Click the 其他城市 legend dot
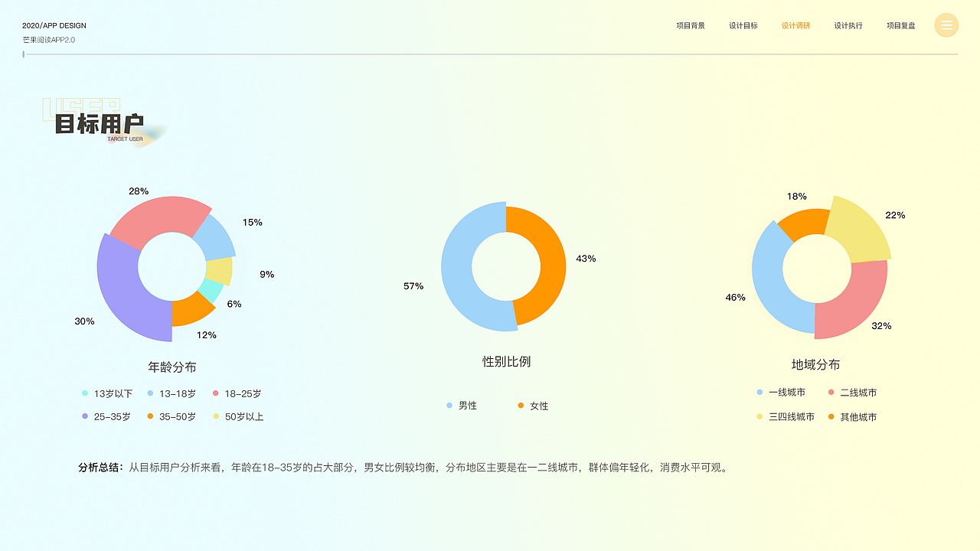Screen dimensions: 980x551 (830, 417)
